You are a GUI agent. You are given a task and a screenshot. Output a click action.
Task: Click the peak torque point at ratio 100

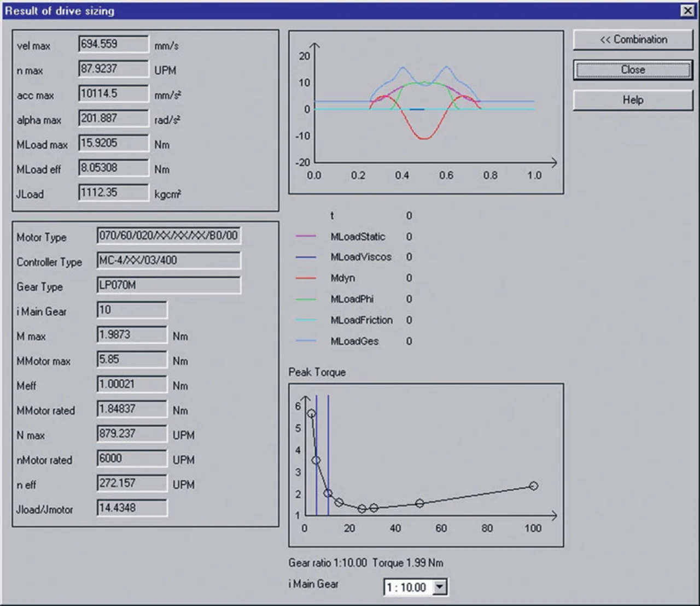click(534, 486)
